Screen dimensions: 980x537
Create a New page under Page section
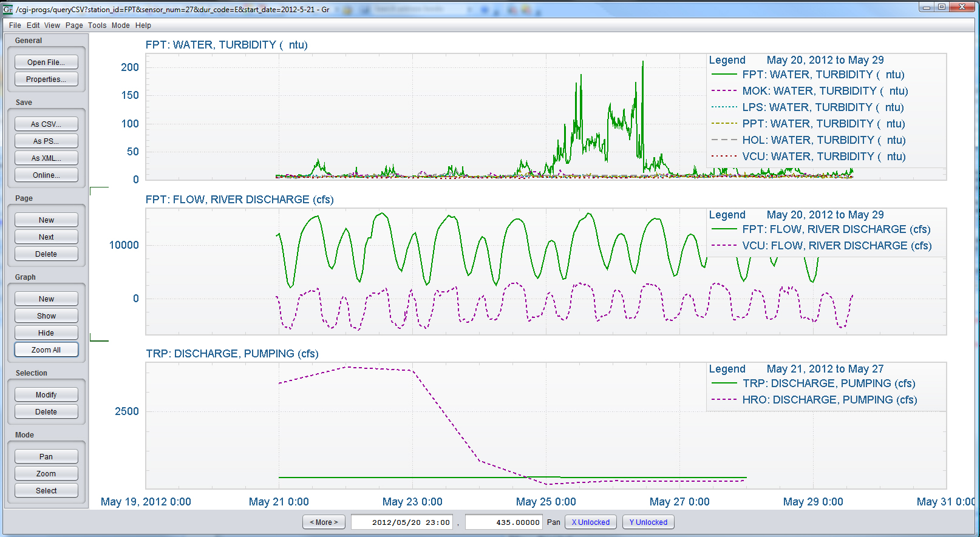click(46, 220)
